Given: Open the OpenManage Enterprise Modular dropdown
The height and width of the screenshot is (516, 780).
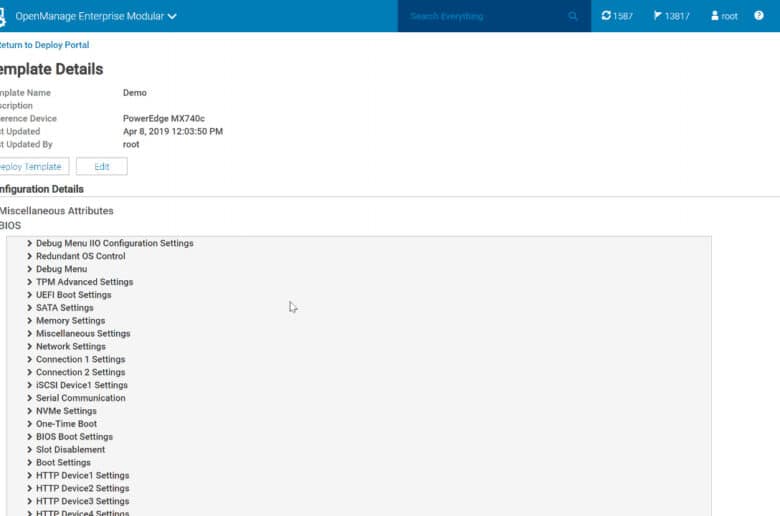Looking at the screenshot, I should point(96,16).
